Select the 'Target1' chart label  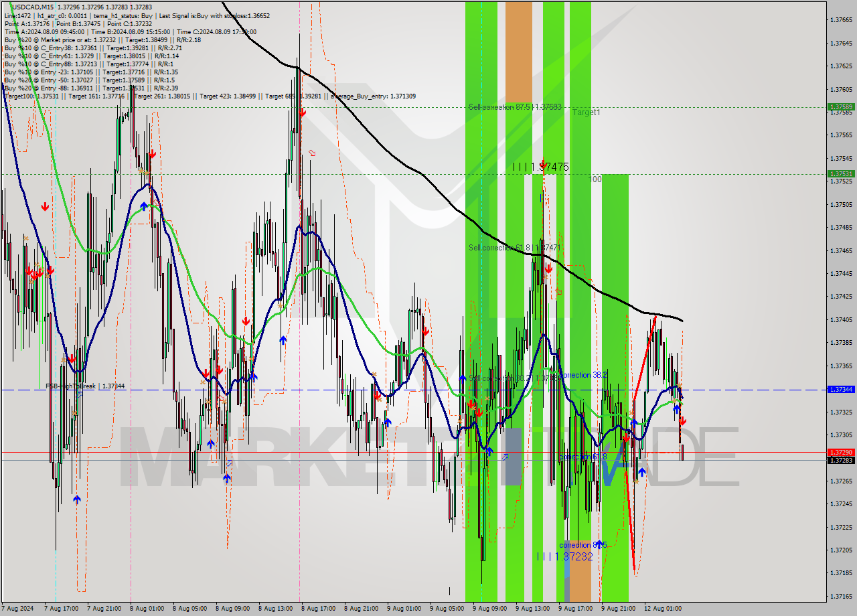click(x=586, y=112)
